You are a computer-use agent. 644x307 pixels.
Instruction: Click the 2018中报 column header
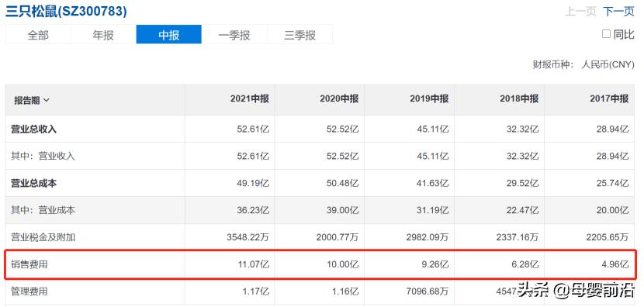(x=519, y=99)
